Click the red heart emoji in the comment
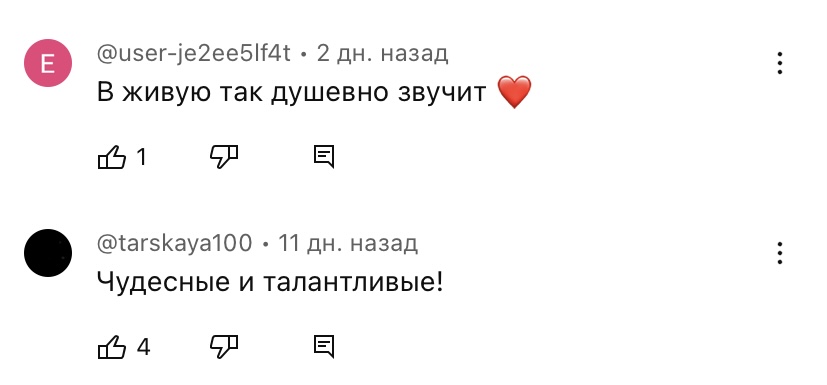This screenshot has height=385, width=827. click(x=514, y=92)
